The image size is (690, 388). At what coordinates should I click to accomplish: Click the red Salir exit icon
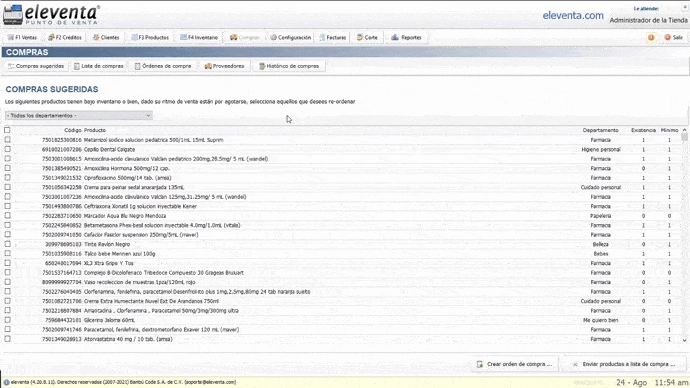(668, 37)
